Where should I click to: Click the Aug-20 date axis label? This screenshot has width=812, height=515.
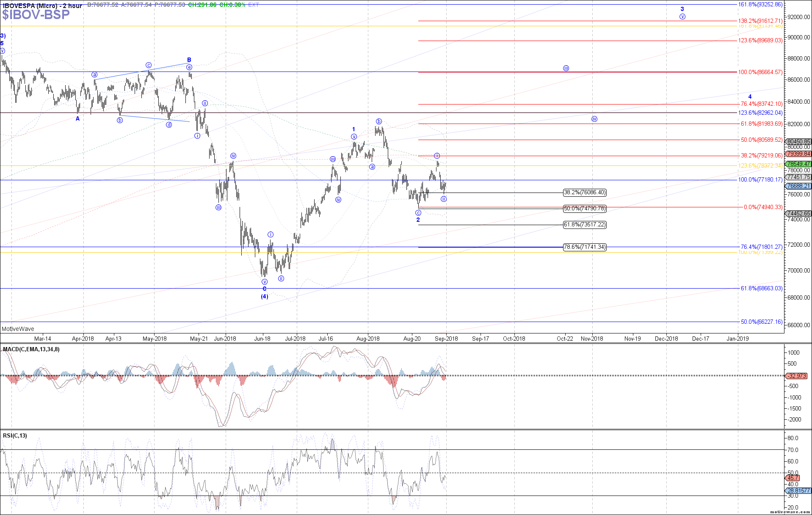[x=412, y=339]
